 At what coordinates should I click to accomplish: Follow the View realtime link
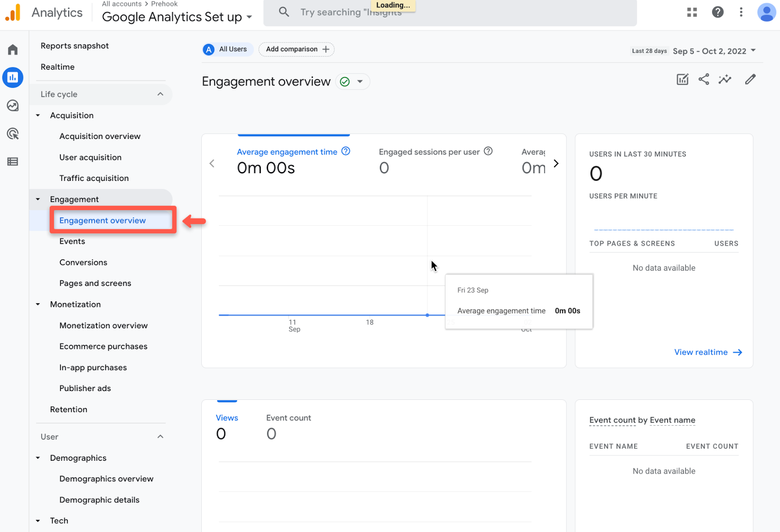(x=708, y=352)
